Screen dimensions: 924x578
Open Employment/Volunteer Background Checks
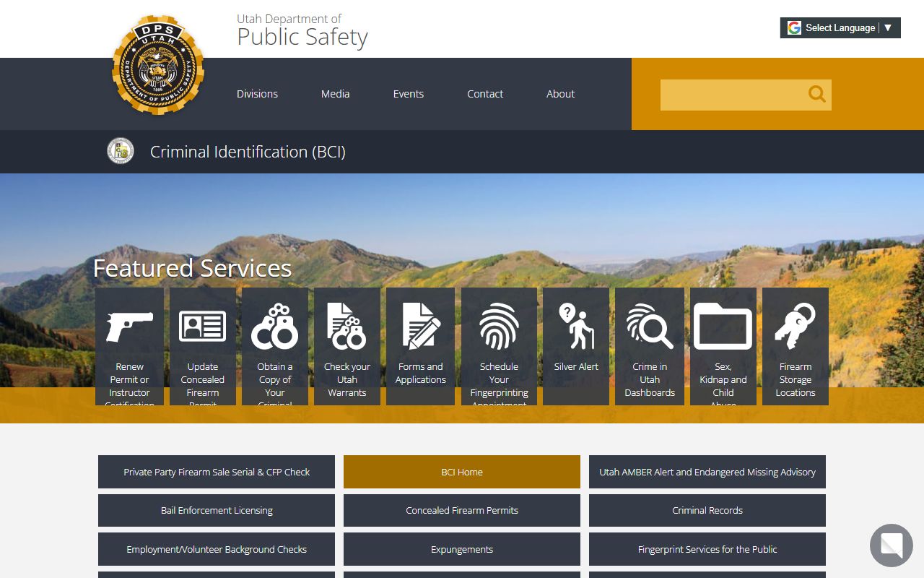[x=217, y=549]
